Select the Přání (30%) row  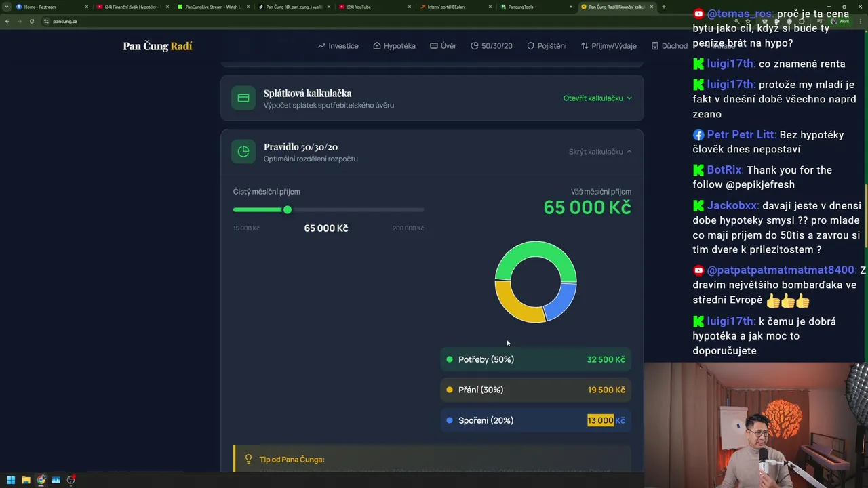point(536,390)
